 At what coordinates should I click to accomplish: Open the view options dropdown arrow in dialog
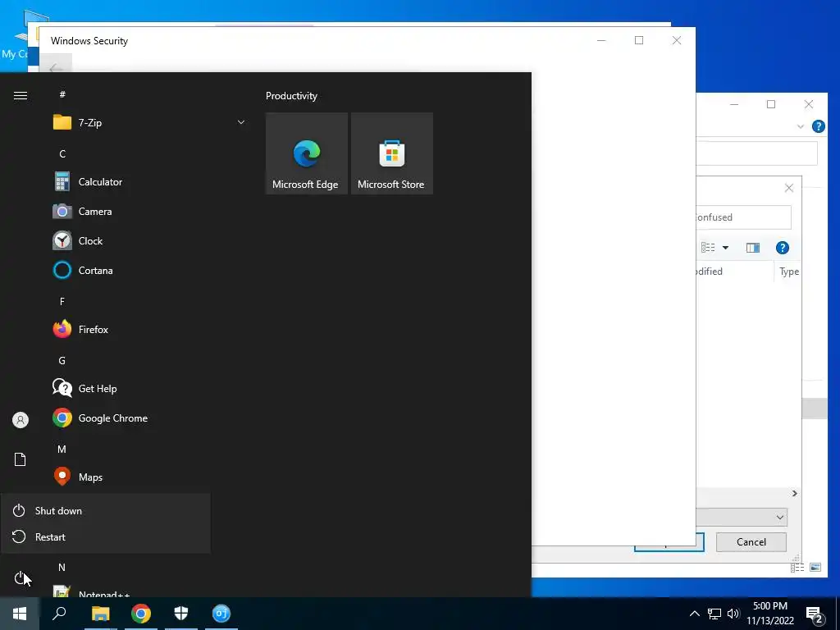725,248
